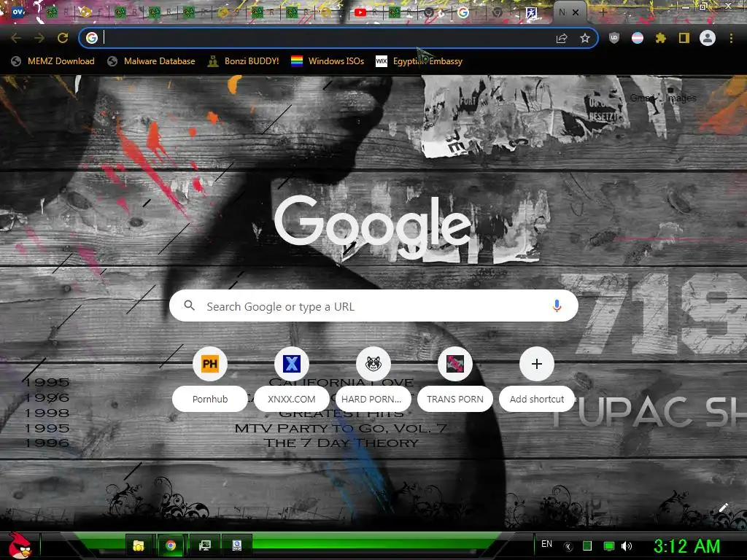
Task: Open the PH shortcut tile
Action: point(209,379)
